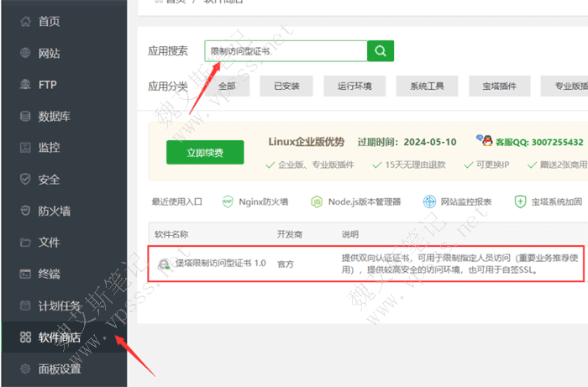
Task: Open the 计划任务 menu item
Action: [64, 306]
